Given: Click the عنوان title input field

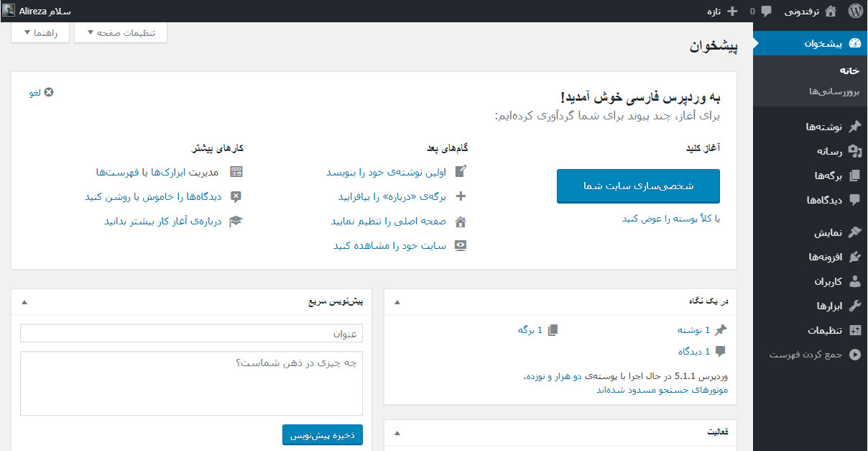Looking at the screenshot, I should (191, 334).
